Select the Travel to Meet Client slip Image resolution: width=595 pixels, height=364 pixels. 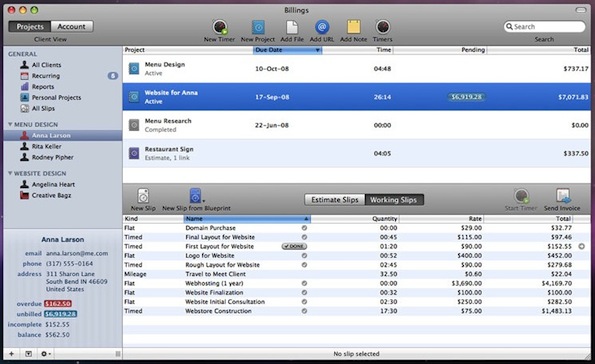pyautogui.click(x=356, y=274)
